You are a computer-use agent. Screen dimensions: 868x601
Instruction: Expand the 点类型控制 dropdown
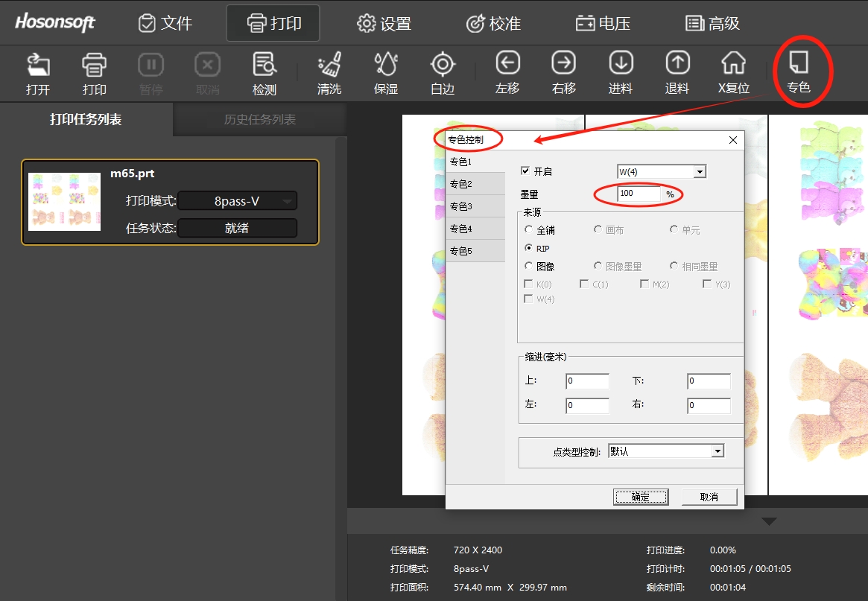717,451
